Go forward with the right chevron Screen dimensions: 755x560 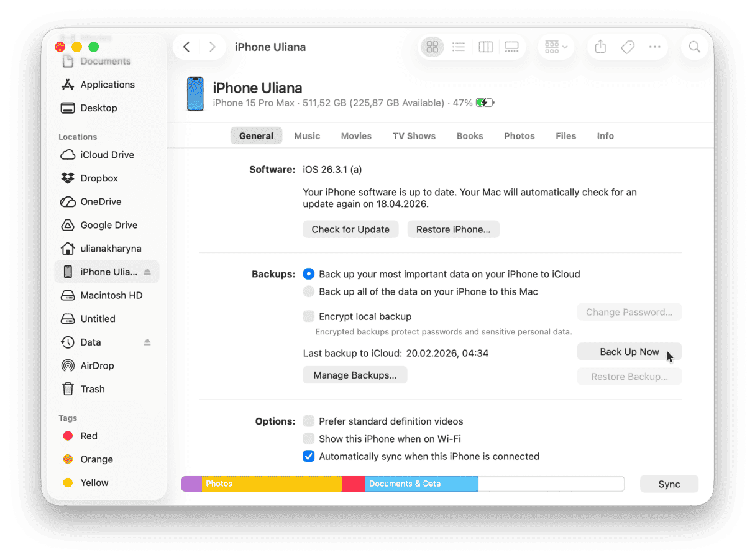[x=213, y=47]
